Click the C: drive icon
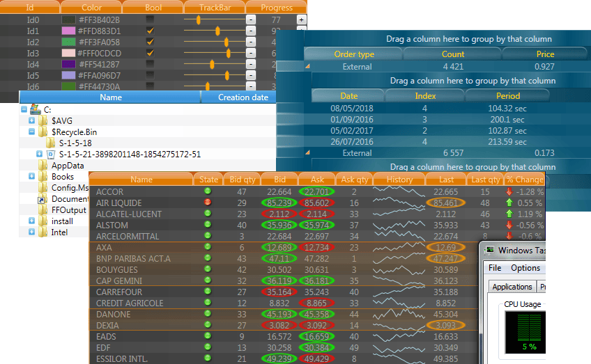 (x=35, y=109)
